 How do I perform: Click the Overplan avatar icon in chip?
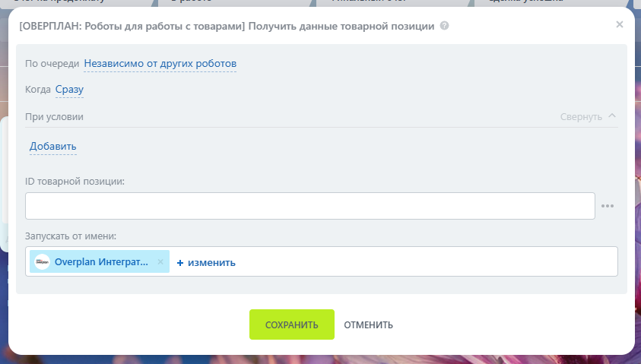point(43,262)
